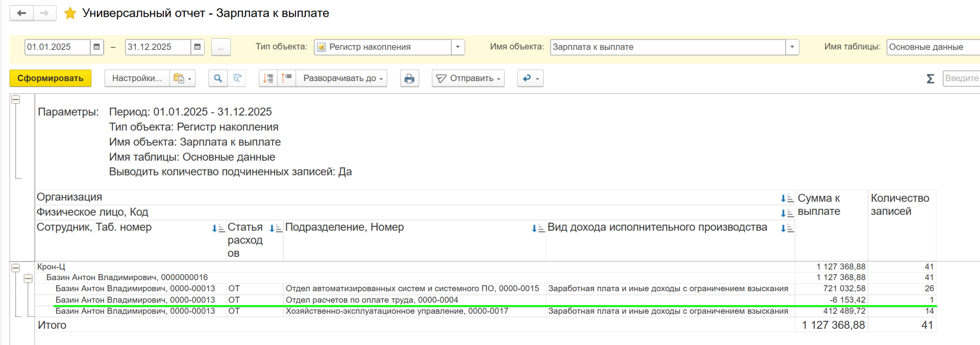This screenshot has width=980, height=345.
Task: Click the Имя объекта field Зарплата к выплате
Action: [x=668, y=47]
